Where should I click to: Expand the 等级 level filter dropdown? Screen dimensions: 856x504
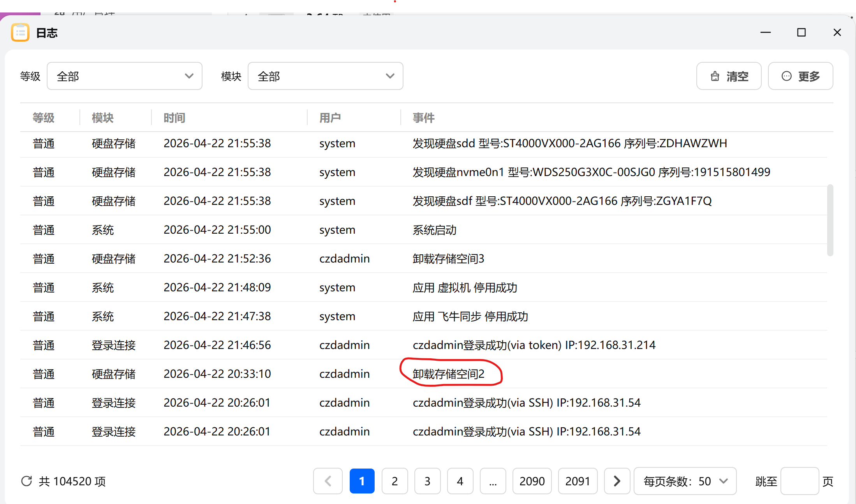(124, 76)
